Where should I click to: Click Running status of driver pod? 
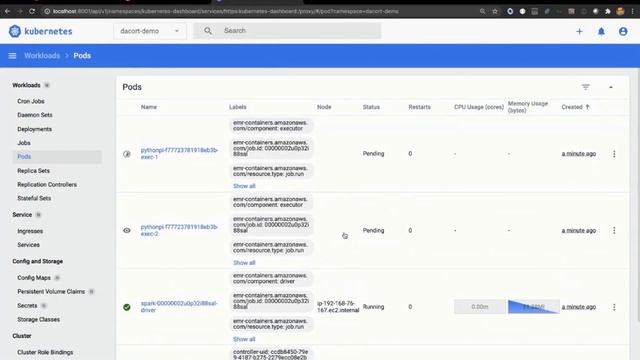point(373,307)
